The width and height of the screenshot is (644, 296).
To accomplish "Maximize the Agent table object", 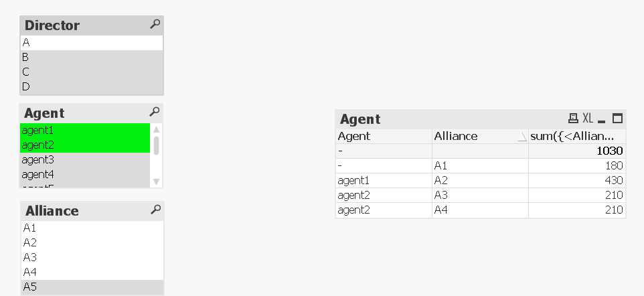I will click(617, 119).
